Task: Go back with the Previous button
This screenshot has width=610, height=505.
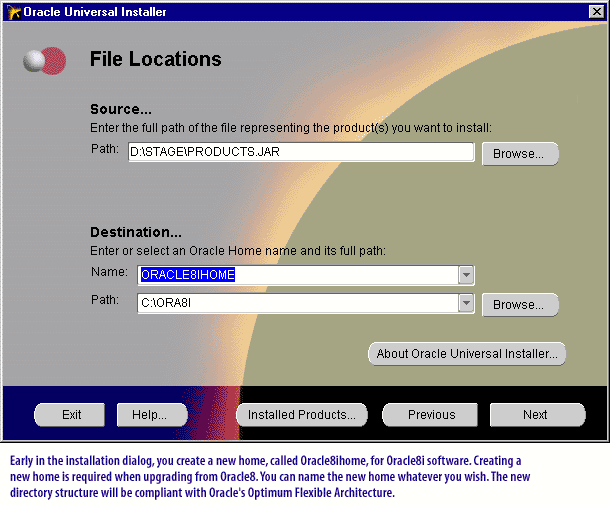Action: (430, 415)
